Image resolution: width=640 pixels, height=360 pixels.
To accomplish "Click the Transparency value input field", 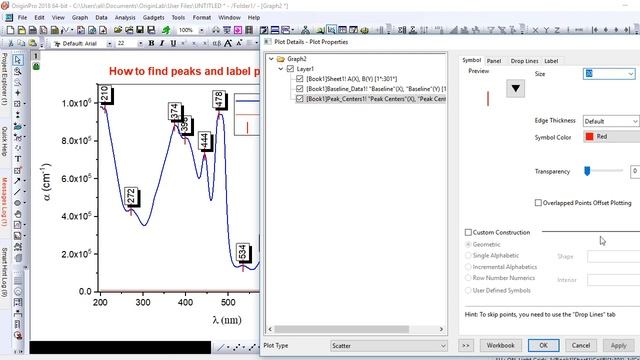I will [635, 171].
